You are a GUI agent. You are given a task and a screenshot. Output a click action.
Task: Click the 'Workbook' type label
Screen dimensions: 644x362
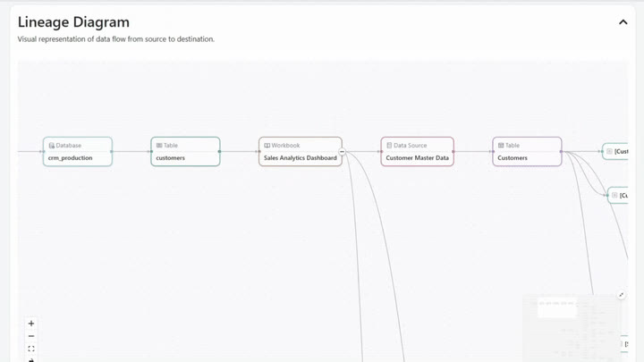click(x=285, y=146)
